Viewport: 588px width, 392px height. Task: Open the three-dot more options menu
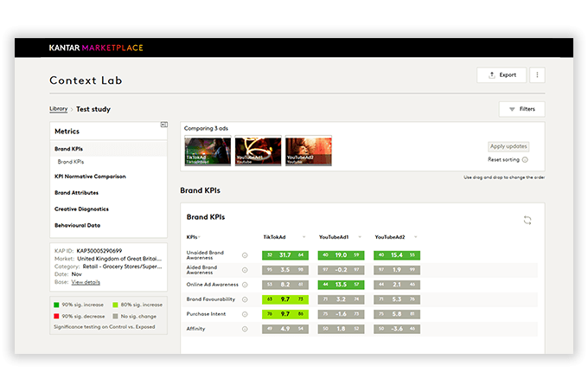click(x=537, y=75)
